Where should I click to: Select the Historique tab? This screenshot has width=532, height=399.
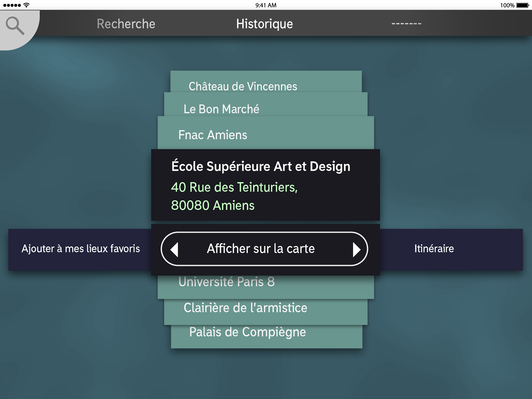tap(265, 24)
